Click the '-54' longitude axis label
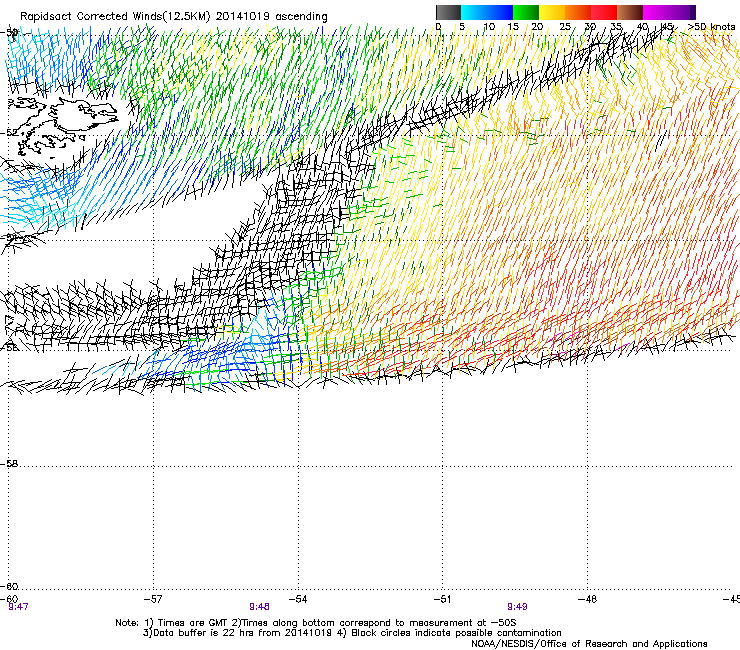Viewport: 740px width, 650px height. tap(298, 599)
